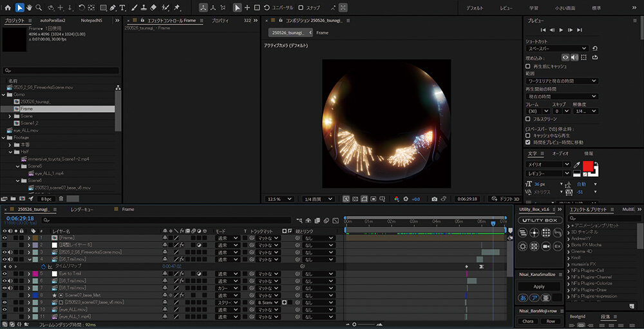Hide the Eye to Trail layer

point(5,274)
